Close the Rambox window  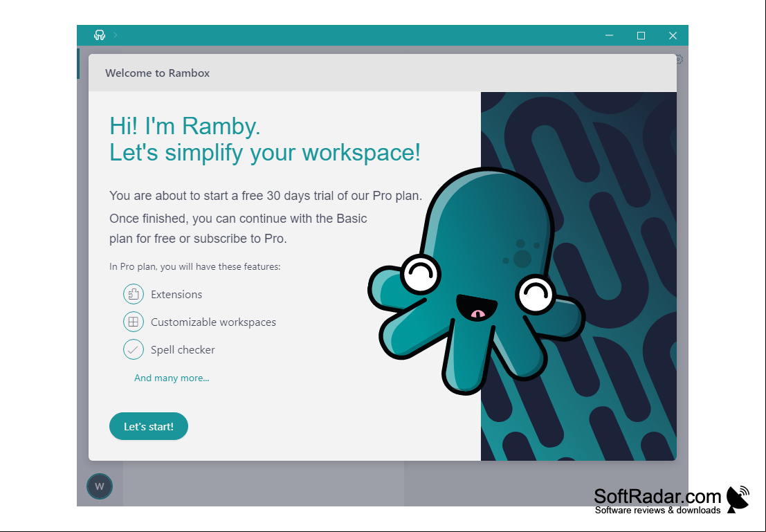(673, 35)
